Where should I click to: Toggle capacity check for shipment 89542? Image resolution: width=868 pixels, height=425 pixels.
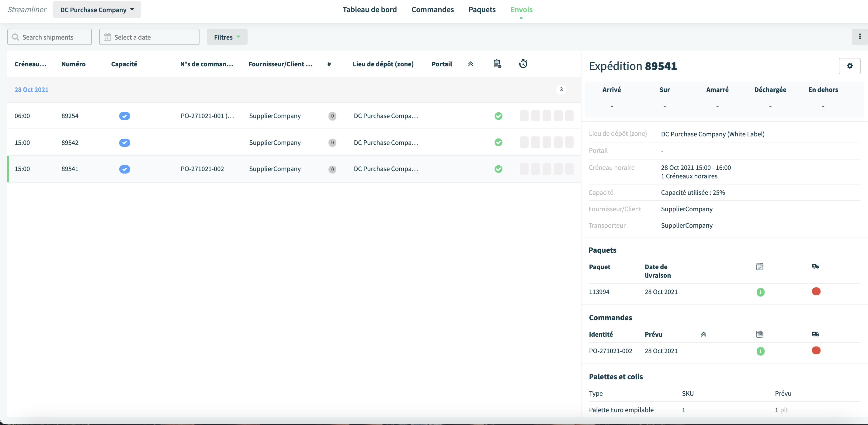pos(125,142)
